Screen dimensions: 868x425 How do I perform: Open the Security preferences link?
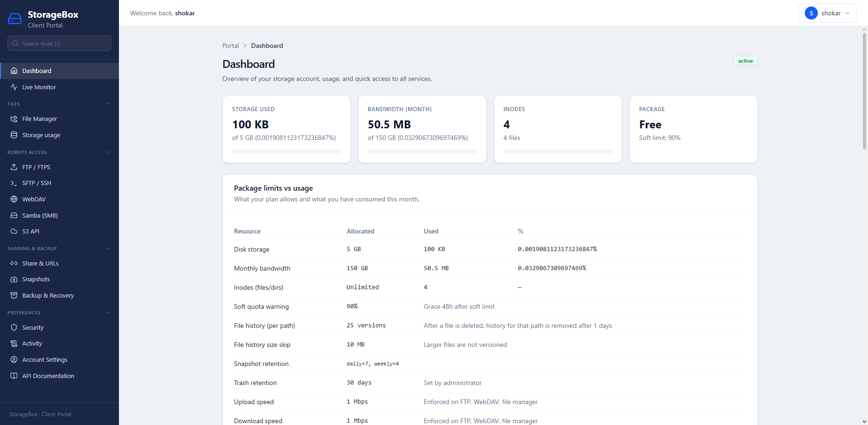(59, 327)
